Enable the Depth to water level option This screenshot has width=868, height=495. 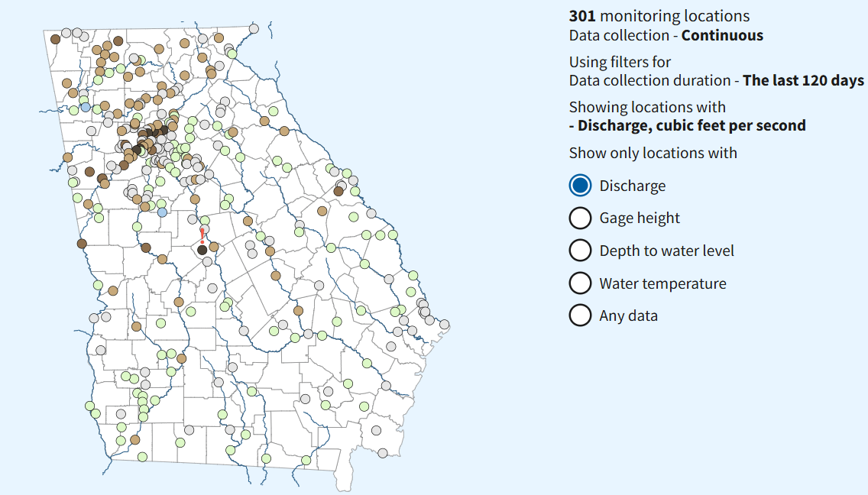580,251
